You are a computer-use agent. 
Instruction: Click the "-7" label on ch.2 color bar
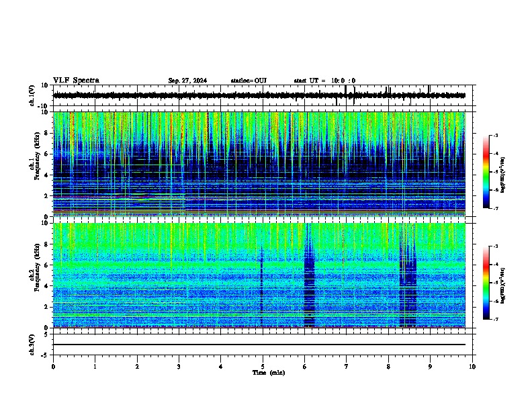point(496,320)
